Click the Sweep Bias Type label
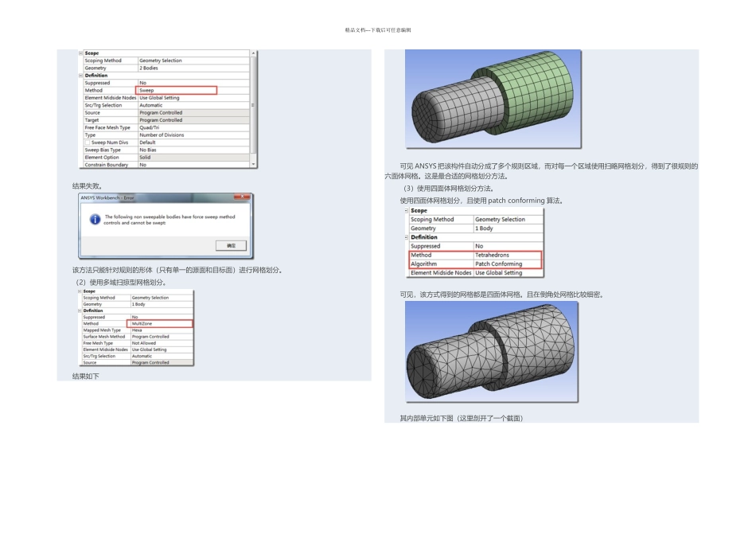The image size is (756, 535). (103, 150)
